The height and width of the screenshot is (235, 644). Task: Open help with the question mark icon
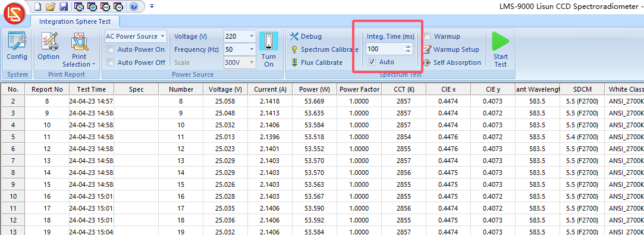(133, 6)
